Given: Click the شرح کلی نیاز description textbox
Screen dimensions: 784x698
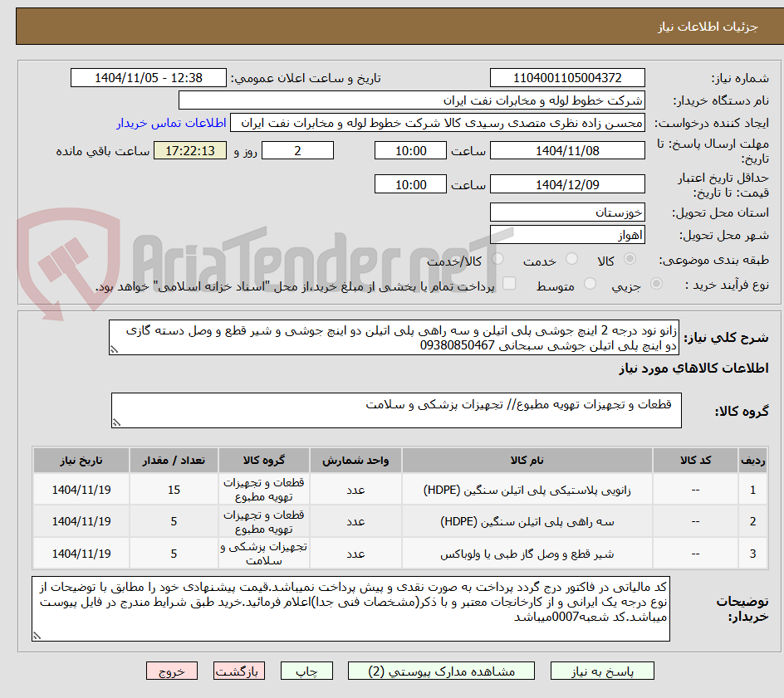Looking at the screenshot, I should (x=394, y=338).
